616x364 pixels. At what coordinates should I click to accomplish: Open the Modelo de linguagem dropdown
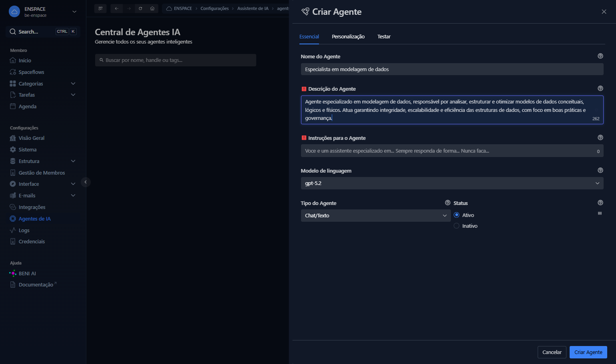452,183
